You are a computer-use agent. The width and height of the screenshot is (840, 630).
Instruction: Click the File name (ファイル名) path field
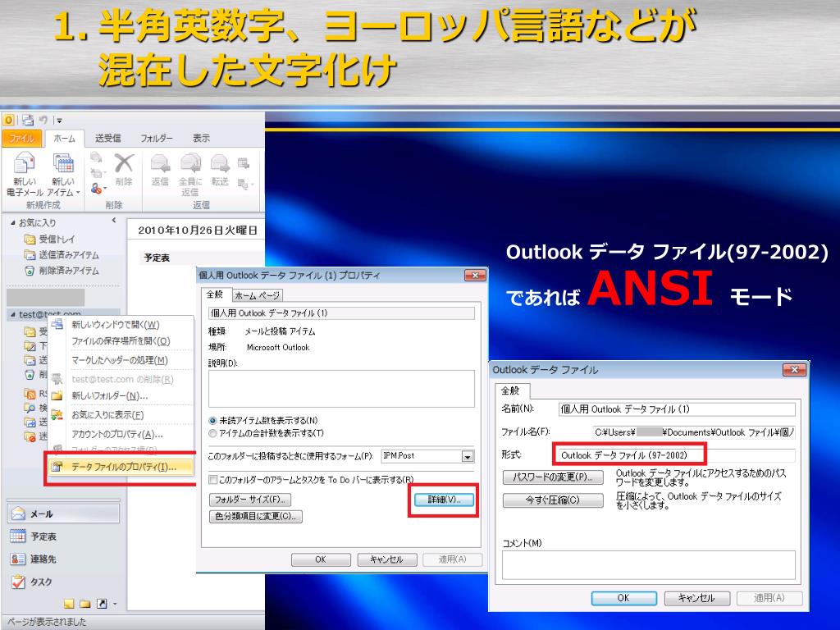[x=694, y=432]
